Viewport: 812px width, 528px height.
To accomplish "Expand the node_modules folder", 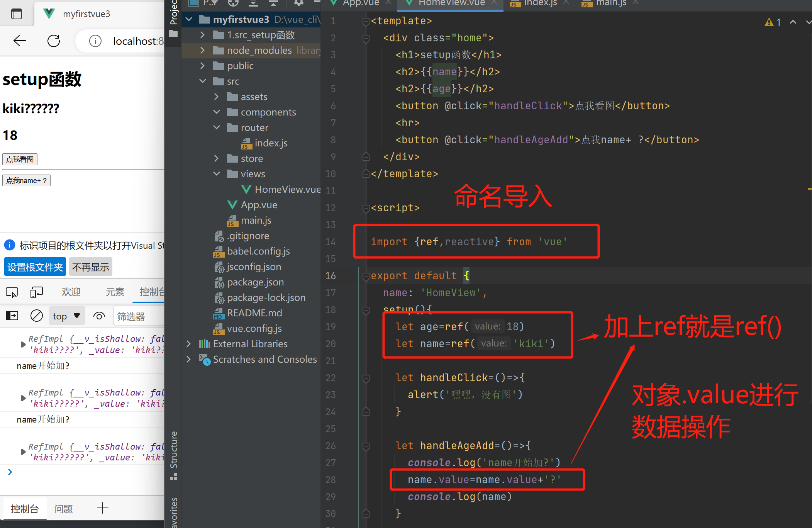I will (x=202, y=50).
